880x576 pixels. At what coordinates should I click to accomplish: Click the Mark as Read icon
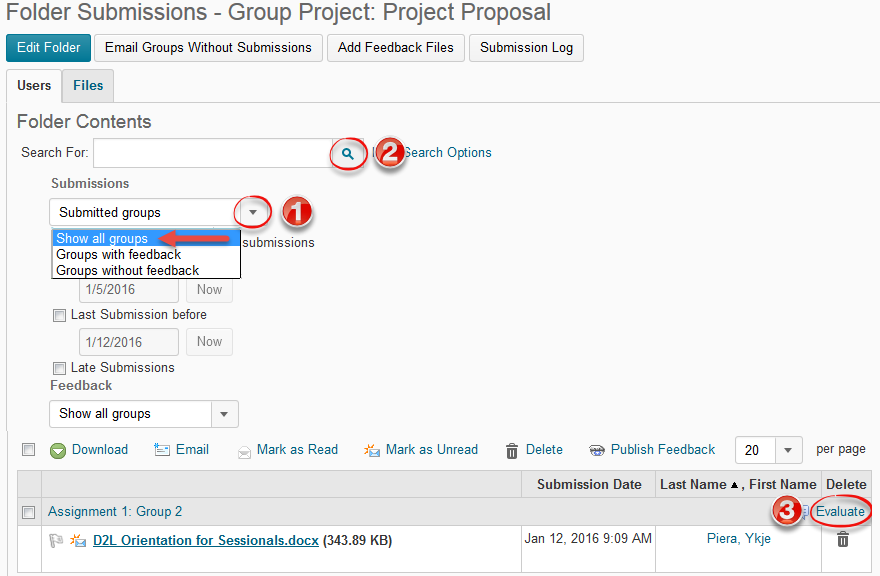click(244, 452)
